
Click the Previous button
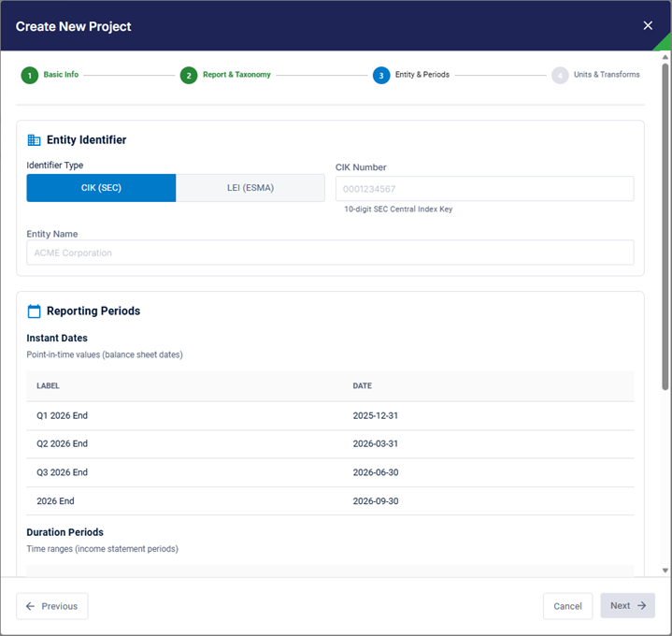pyautogui.click(x=52, y=606)
